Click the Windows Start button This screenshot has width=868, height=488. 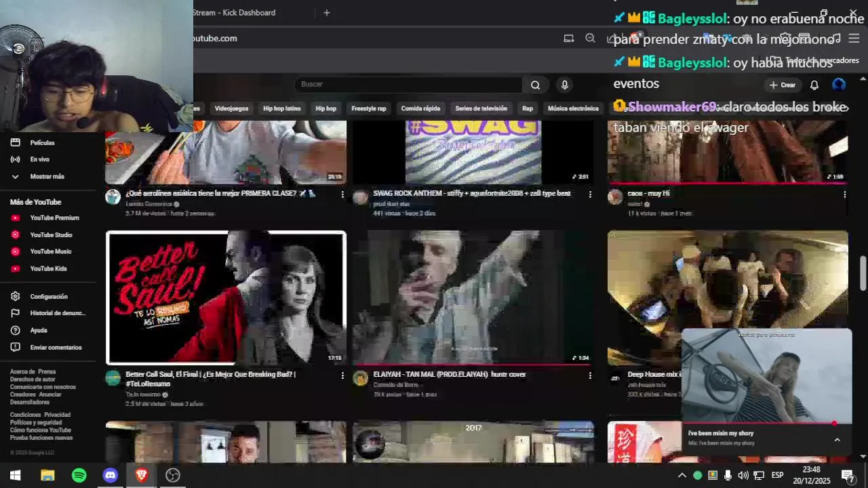coord(15,475)
